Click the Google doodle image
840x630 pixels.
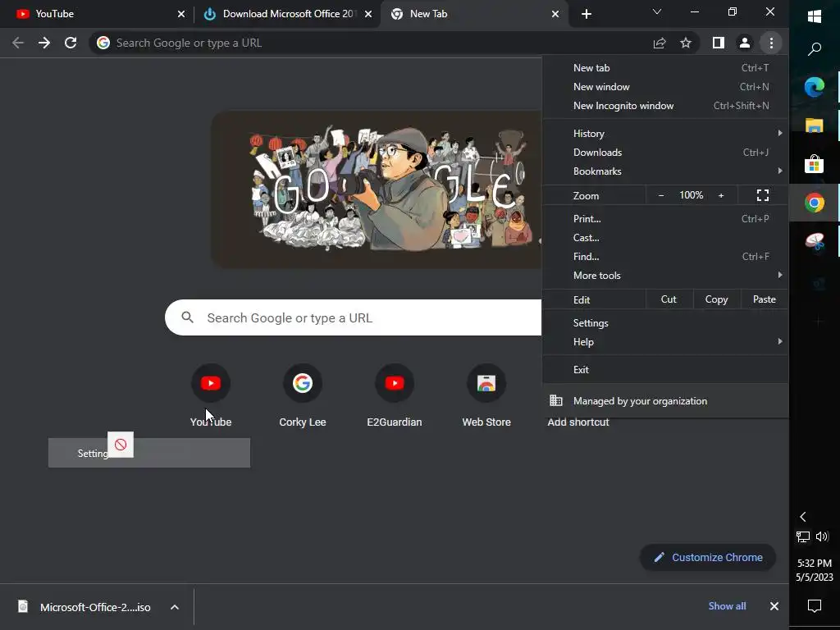click(x=377, y=189)
